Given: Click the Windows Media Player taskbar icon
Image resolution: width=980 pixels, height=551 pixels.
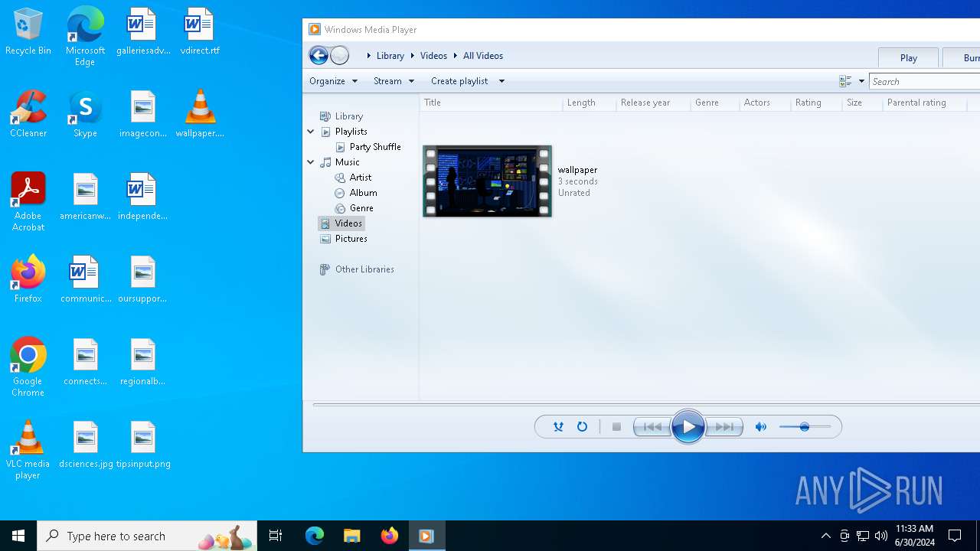Looking at the screenshot, I should click(426, 536).
